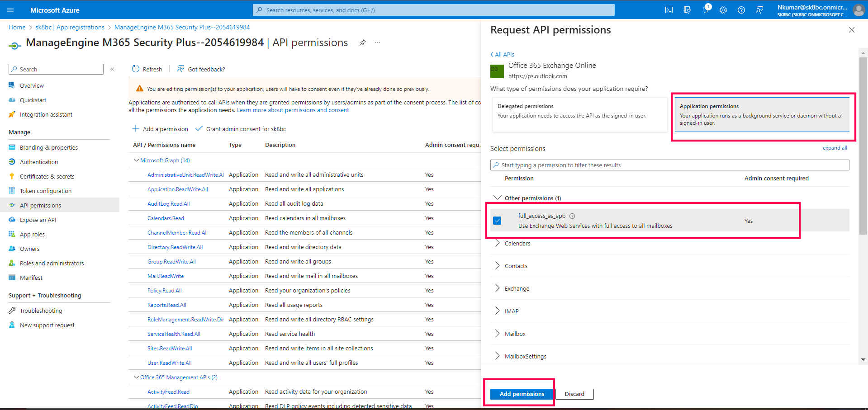Go to Owners in the sidebar

point(30,249)
